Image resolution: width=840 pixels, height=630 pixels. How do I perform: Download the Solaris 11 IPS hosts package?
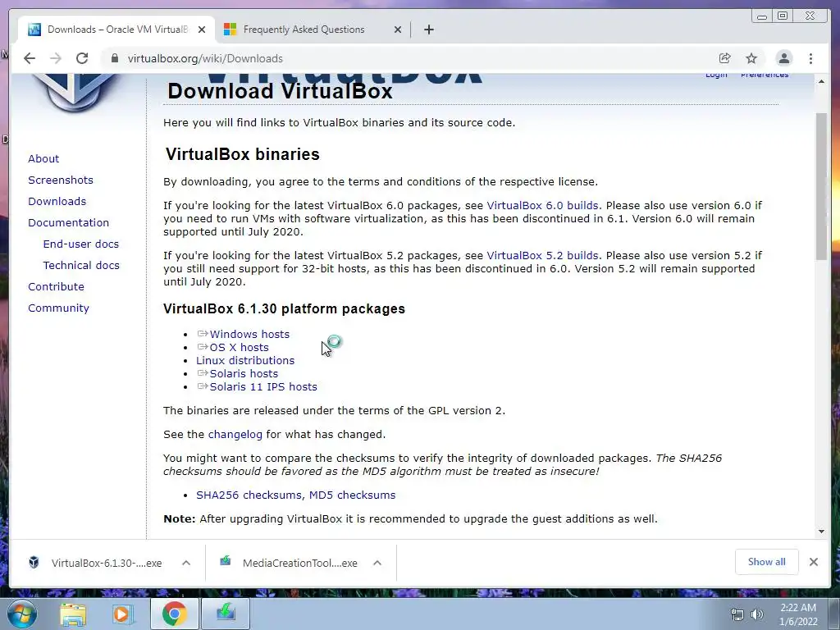tap(263, 387)
